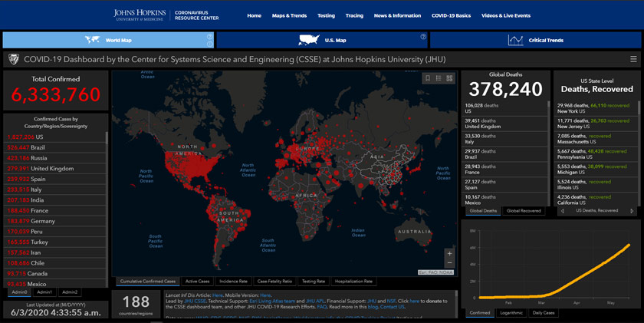Zoom in on the world map
The width and height of the screenshot is (644, 323).
click(449, 253)
